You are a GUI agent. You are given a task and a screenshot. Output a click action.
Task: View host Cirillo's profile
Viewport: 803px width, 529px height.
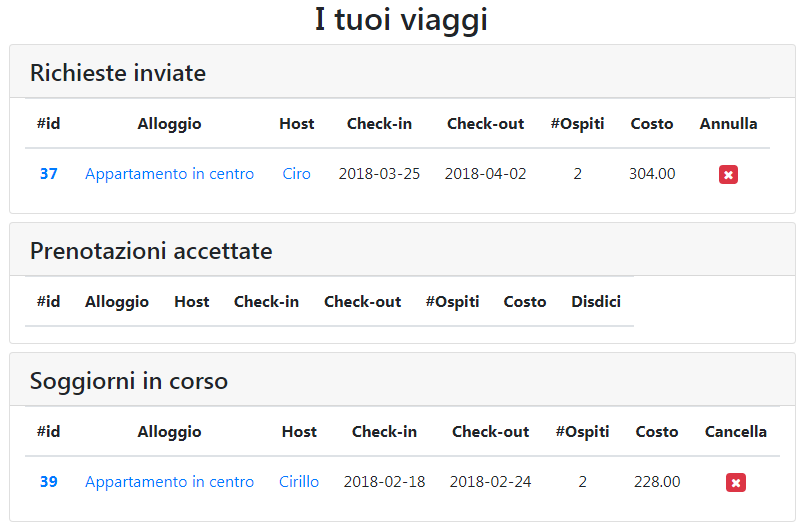[x=299, y=481]
